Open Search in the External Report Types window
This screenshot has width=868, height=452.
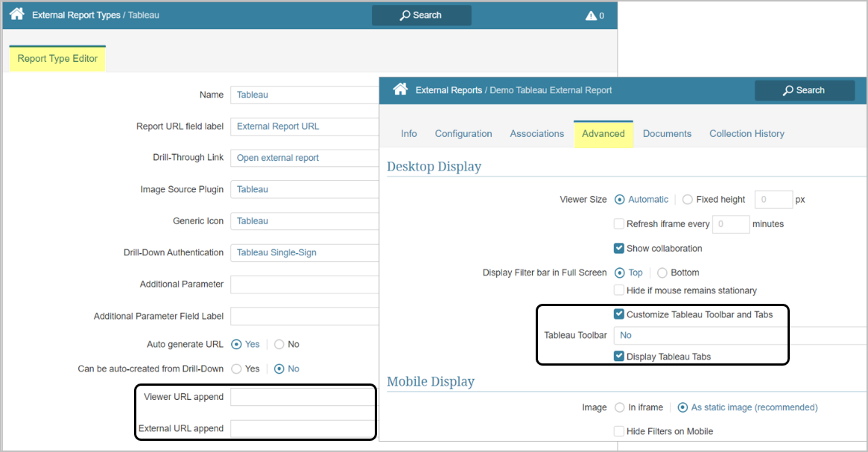[421, 16]
